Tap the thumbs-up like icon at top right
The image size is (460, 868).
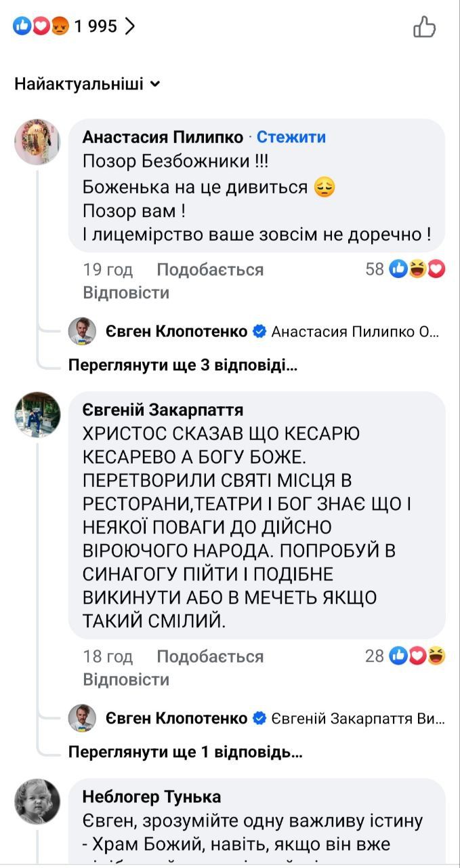click(x=425, y=27)
